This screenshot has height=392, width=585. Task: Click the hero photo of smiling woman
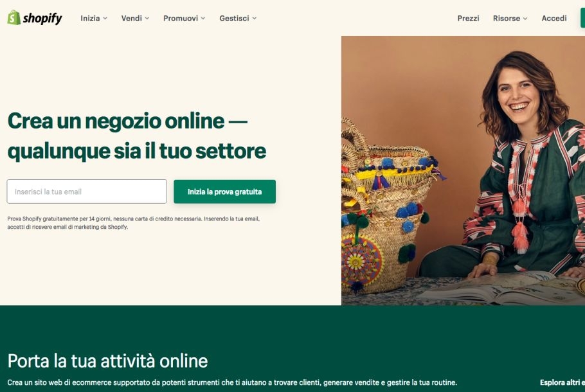463,170
